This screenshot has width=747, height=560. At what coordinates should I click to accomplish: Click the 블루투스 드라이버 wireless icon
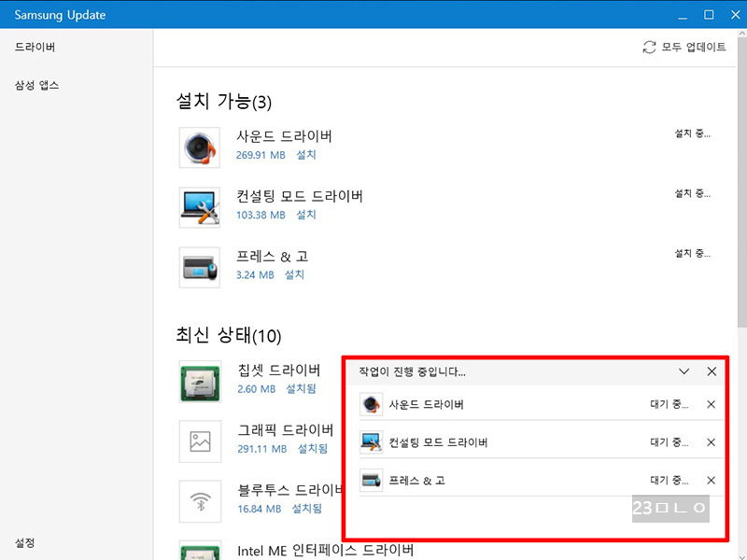pos(200,501)
